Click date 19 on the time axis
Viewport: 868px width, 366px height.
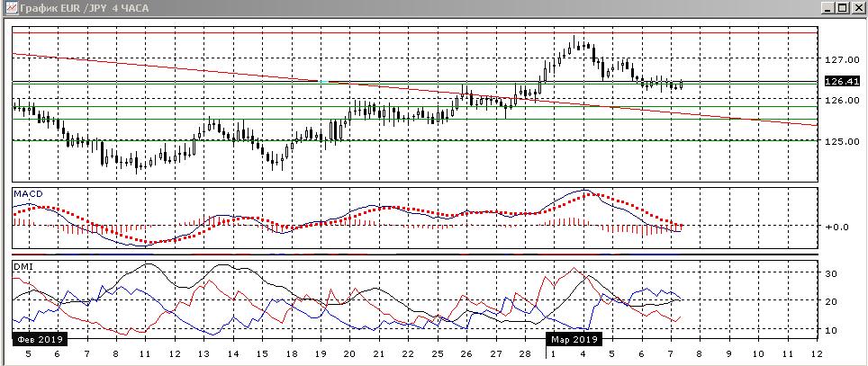coord(320,354)
